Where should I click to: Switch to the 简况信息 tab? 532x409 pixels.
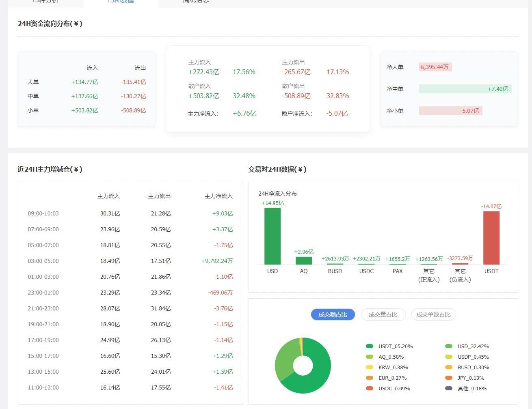click(196, 2)
